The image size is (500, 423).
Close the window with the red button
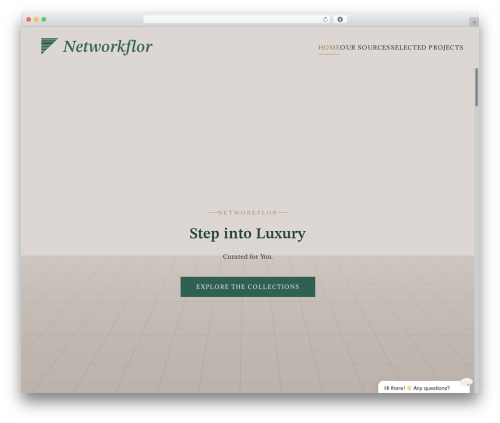(29, 19)
